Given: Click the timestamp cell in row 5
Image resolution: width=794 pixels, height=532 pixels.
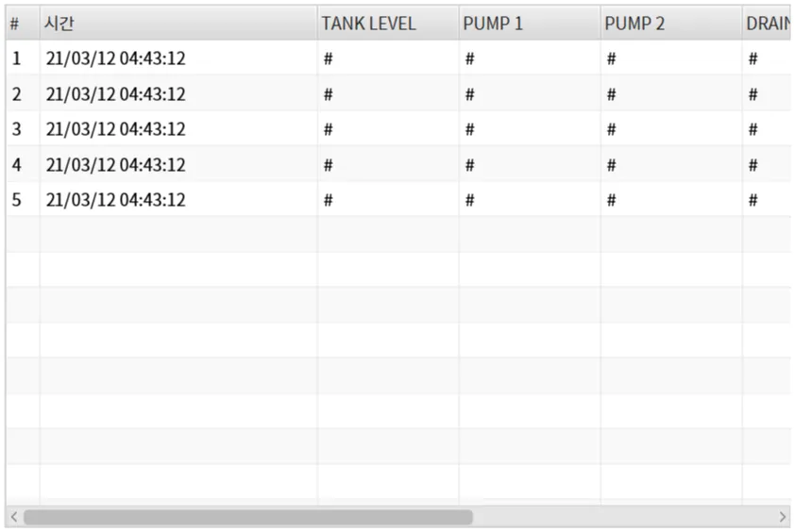Looking at the screenshot, I should tap(115, 200).
